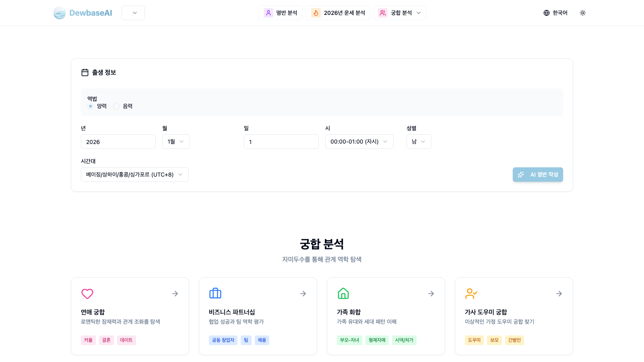Open the 시 dropdown showing 00:00-01:00 (자시)
644x362 pixels.
click(x=359, y=142)
